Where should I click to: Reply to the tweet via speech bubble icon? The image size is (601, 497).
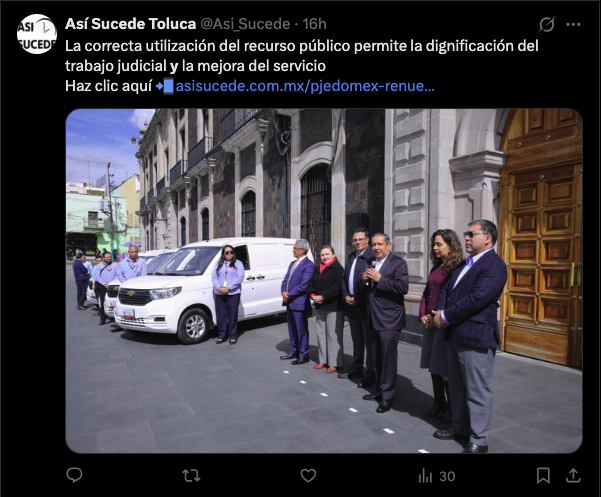74,476
